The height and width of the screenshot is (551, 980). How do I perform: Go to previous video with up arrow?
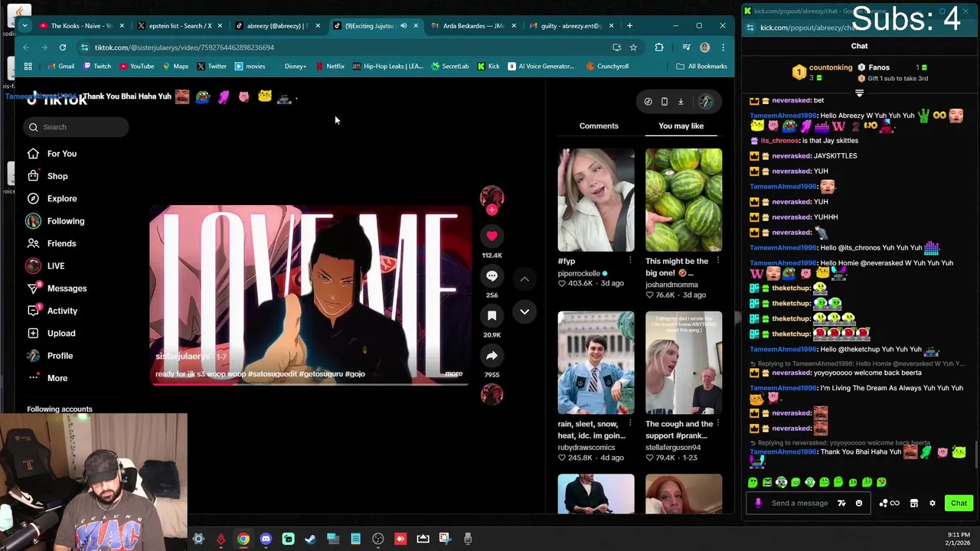524,279
